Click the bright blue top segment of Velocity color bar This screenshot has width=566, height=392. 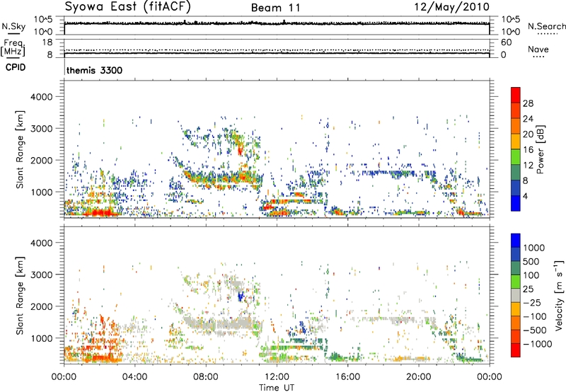tap(516, 241)
